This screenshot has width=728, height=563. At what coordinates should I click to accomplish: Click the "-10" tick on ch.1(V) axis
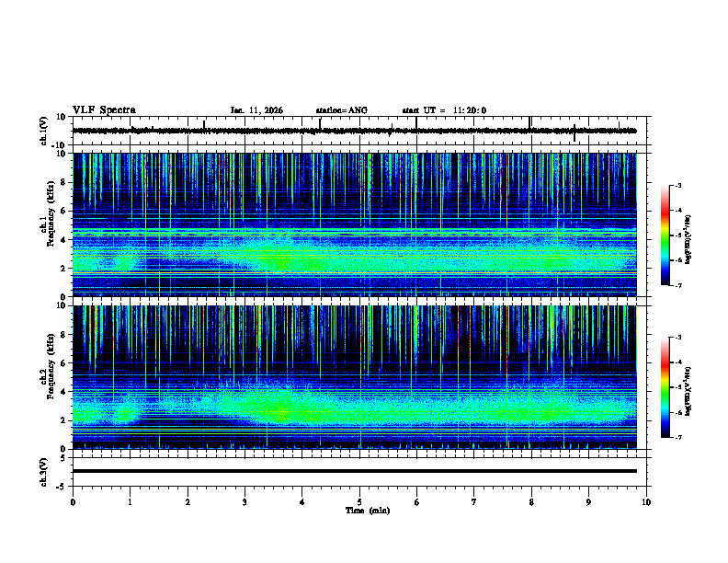(x=60, y=145)
